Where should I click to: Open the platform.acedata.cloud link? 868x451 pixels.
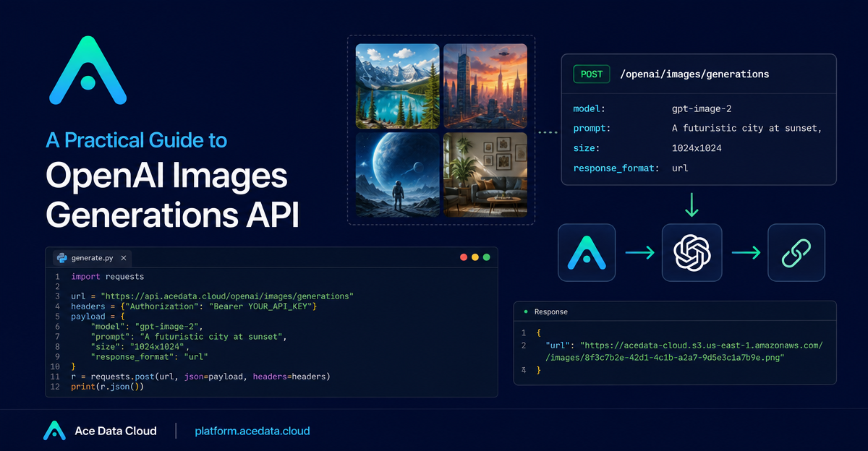[252, 431]
